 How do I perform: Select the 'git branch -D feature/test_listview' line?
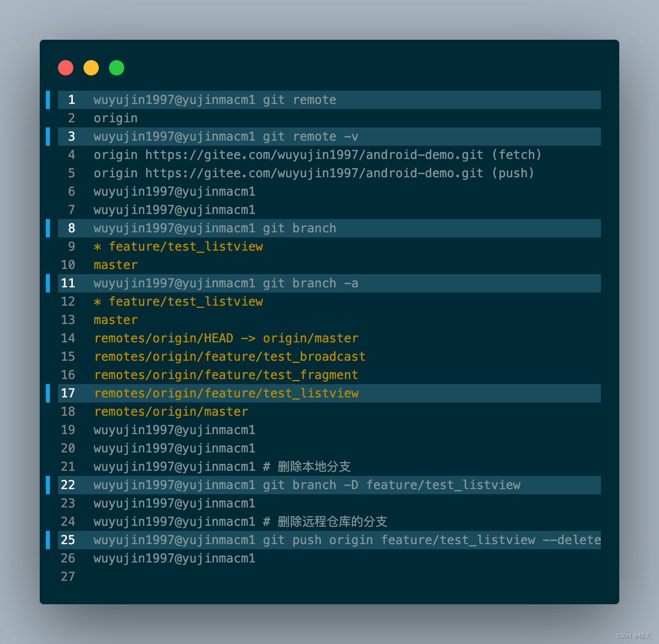coord(329,485)
